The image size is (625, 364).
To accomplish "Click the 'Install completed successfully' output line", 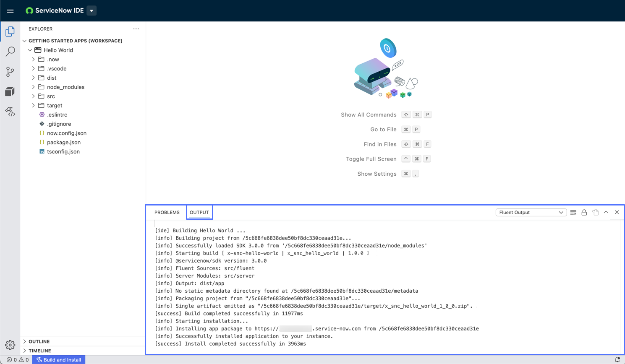I will tap(230, 343).
